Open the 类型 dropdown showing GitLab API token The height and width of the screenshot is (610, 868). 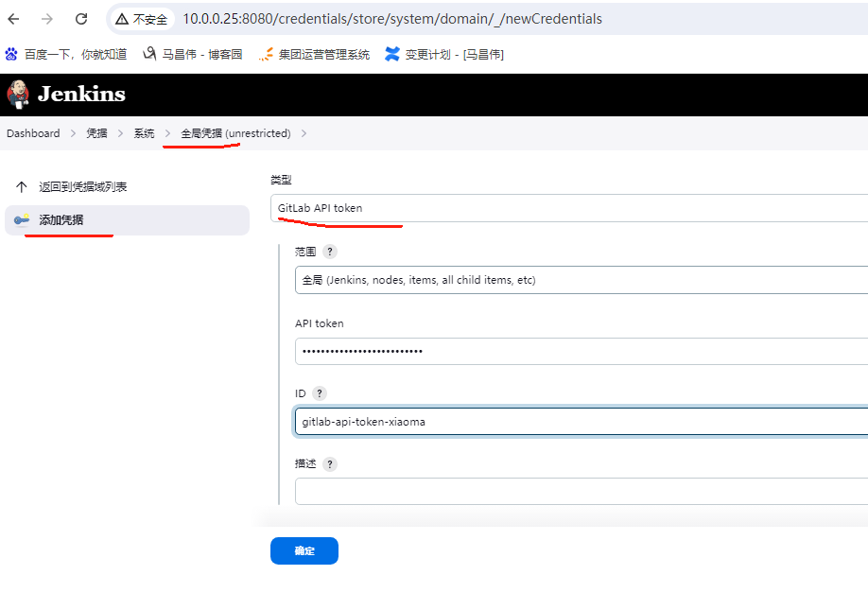pyautogui.click(x=569, y=208)
